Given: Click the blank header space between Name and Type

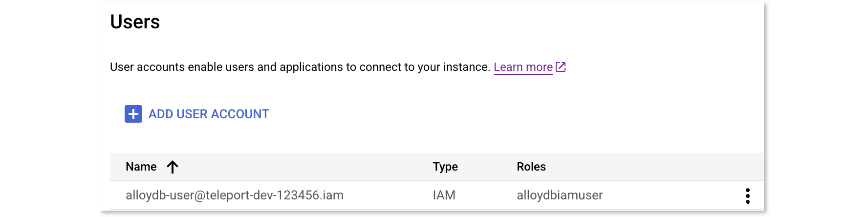Looking at the screenshot, I should point(303,167).
